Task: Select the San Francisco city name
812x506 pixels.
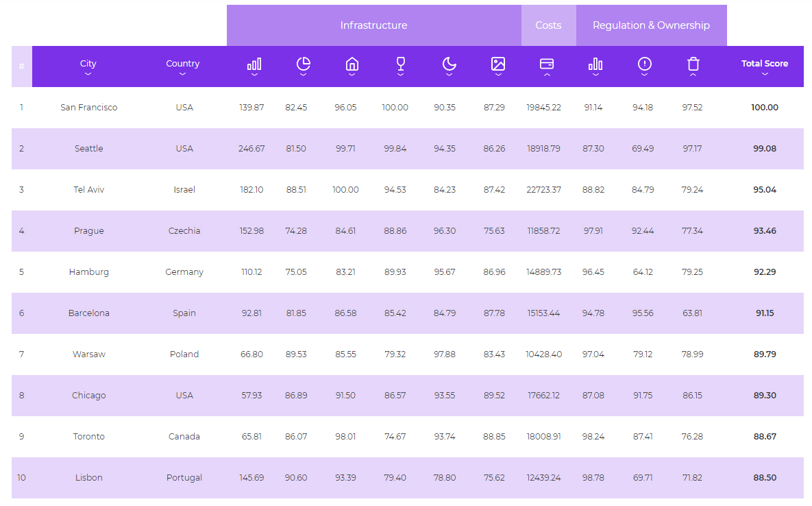Action: point(89,108)
